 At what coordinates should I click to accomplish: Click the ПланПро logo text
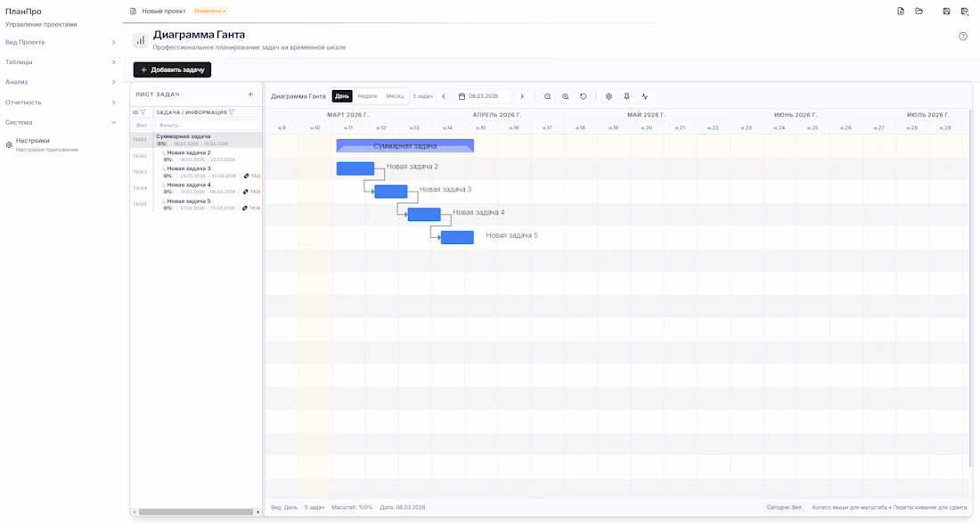23,12
